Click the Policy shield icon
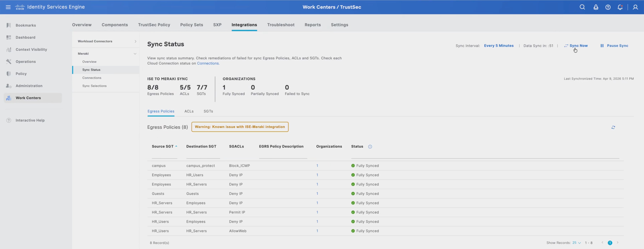The width and height of the screenshot is (644, 249). coord(9,73)
